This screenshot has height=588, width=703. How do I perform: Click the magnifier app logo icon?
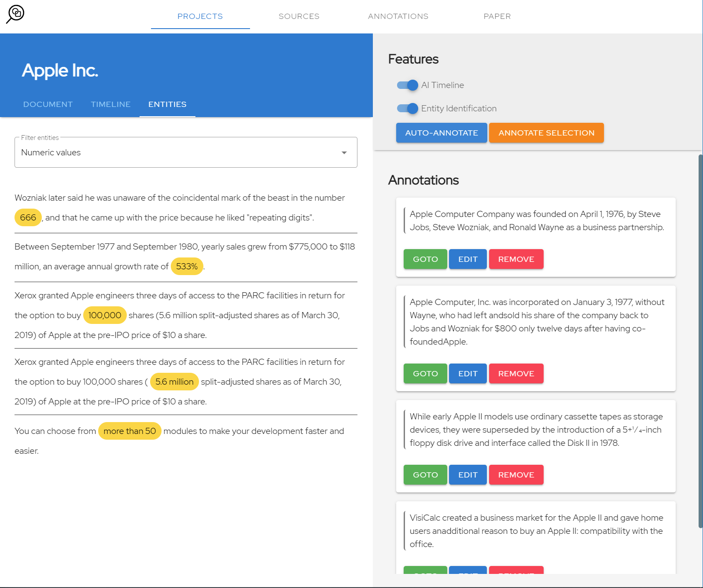(x=15, y=14)
